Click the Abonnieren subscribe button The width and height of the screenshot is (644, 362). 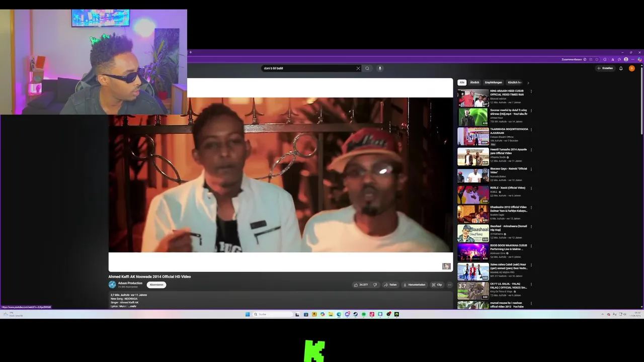(x=156, y=285)
